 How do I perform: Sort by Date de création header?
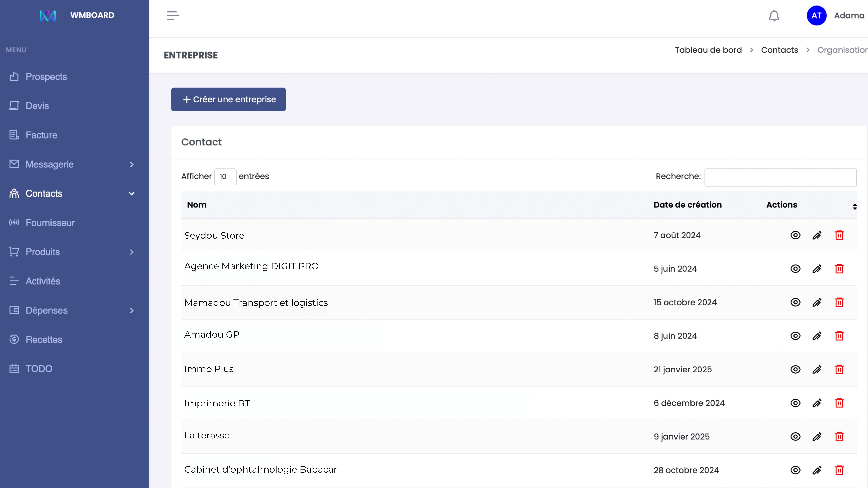[x=687, y=205]
